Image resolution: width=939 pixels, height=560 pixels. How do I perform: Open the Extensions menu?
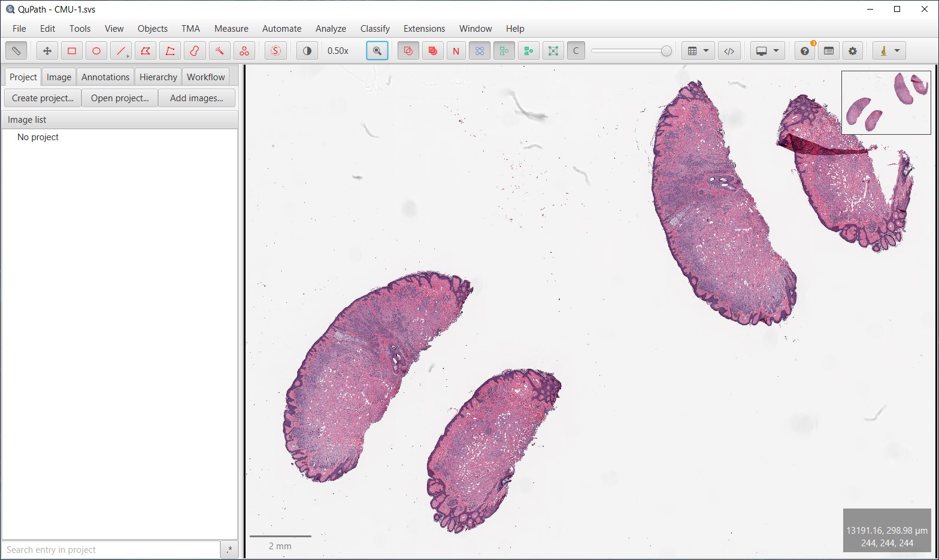click(425, 28)
